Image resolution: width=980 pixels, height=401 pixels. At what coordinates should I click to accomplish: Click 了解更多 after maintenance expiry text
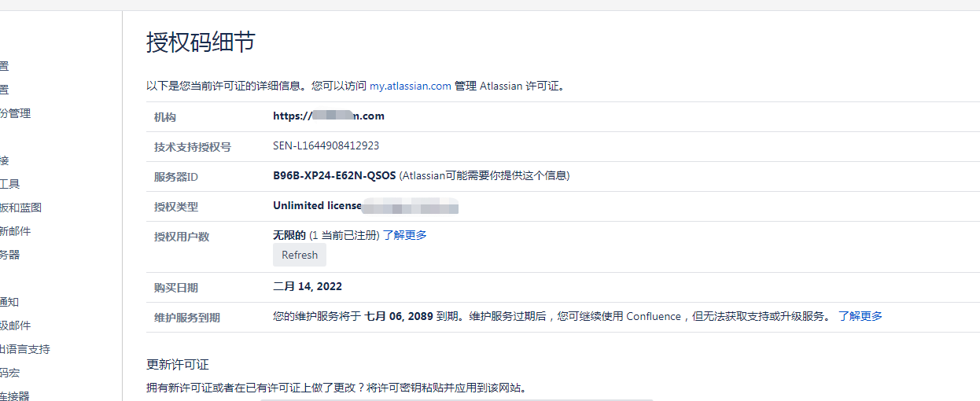(x=860, y=316)
